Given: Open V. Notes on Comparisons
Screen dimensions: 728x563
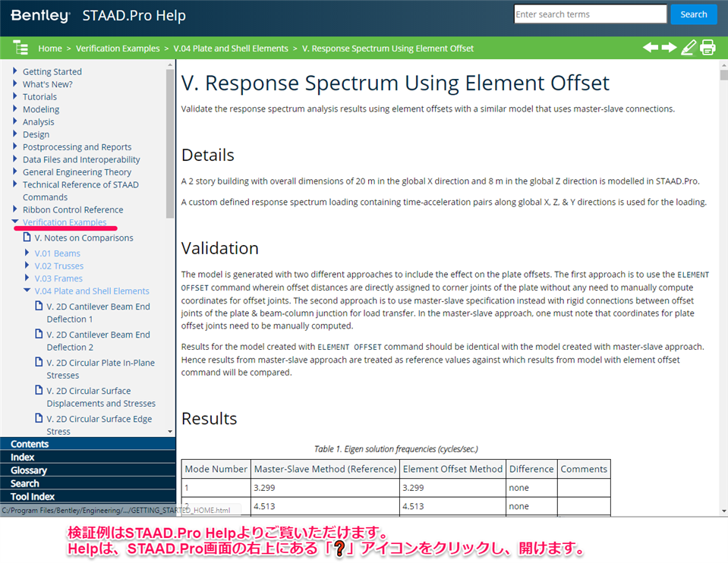Looking at the screenshot, I should [x=84, y=237].
